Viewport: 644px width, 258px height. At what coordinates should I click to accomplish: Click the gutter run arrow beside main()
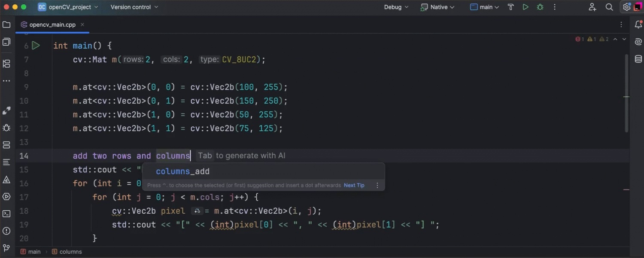tap(36, 45)
